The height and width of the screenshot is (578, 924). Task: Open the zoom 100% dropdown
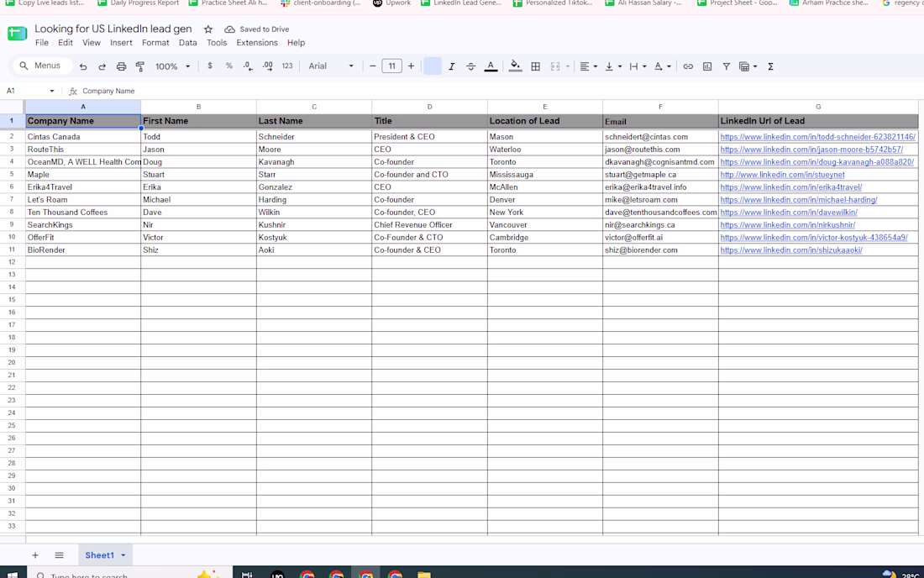tap(172, 66)
